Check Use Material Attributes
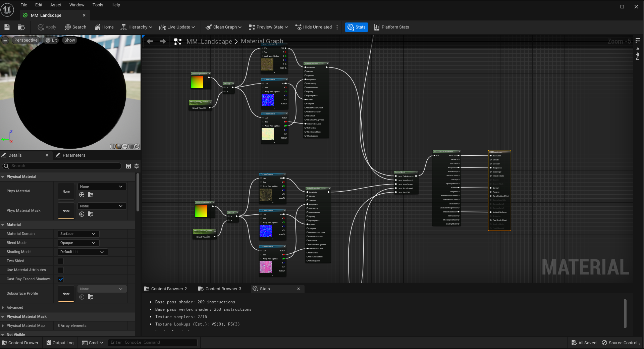Image resolution: width=644 pixels, height=349 pixels. click(x=61, y=270)
